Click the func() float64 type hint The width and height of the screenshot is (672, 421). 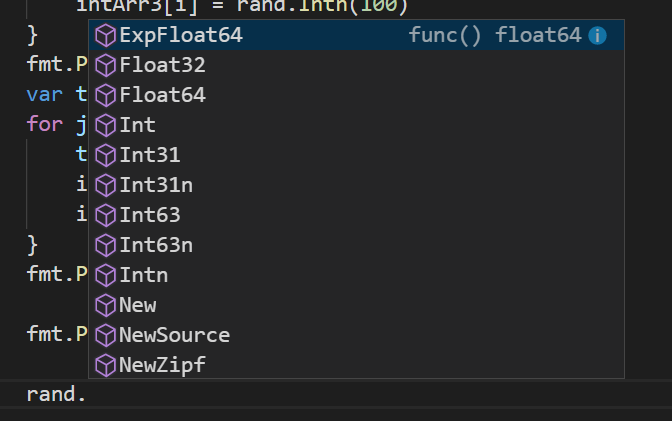[494, 36]
